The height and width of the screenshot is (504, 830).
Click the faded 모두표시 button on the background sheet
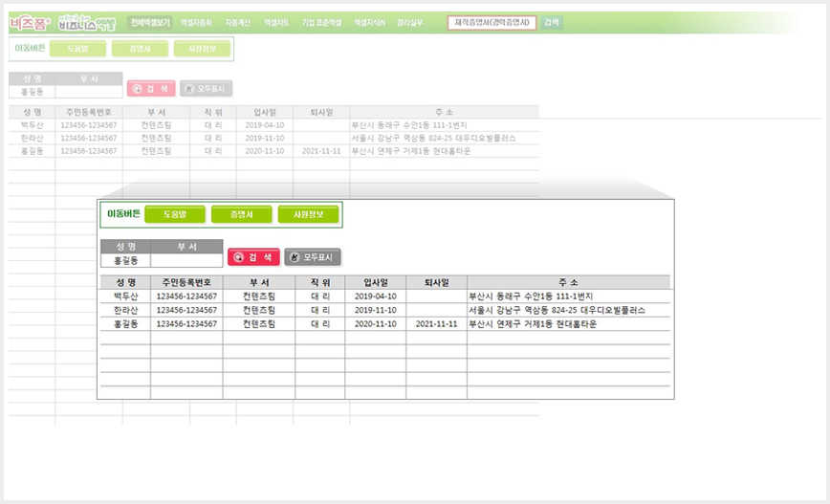pos(206,89)
